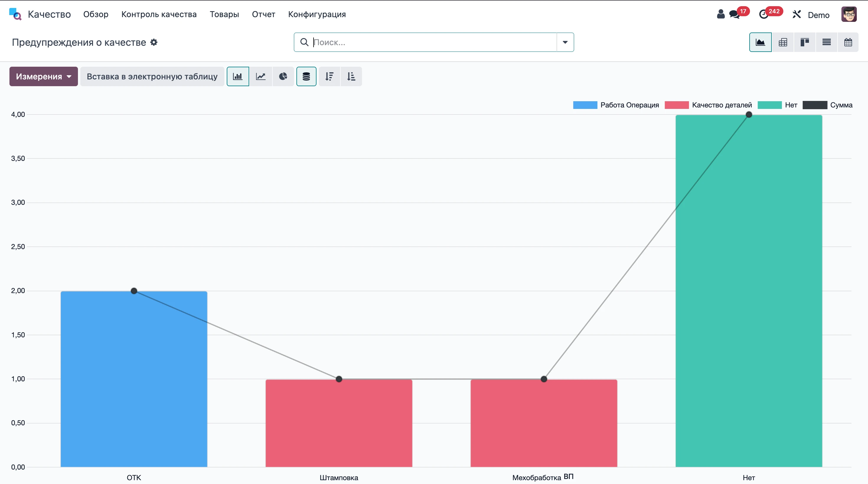Toggle the Сумма legend swatch
This screenshot has width=868, height=484.
pos(815,105)
